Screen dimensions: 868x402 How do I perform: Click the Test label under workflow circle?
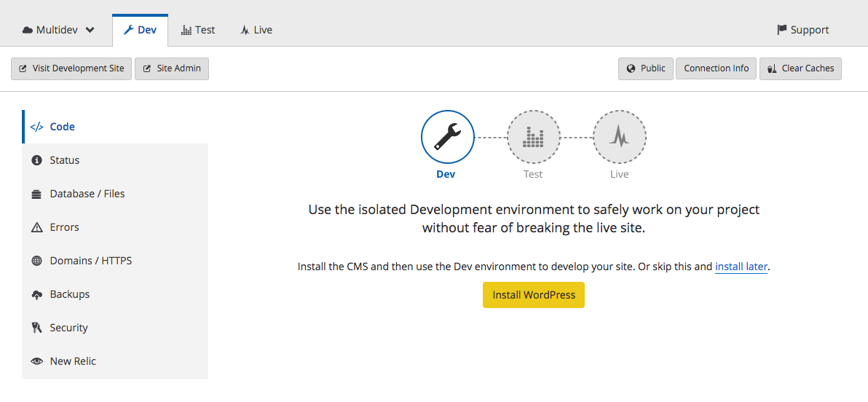pos(533,174)
